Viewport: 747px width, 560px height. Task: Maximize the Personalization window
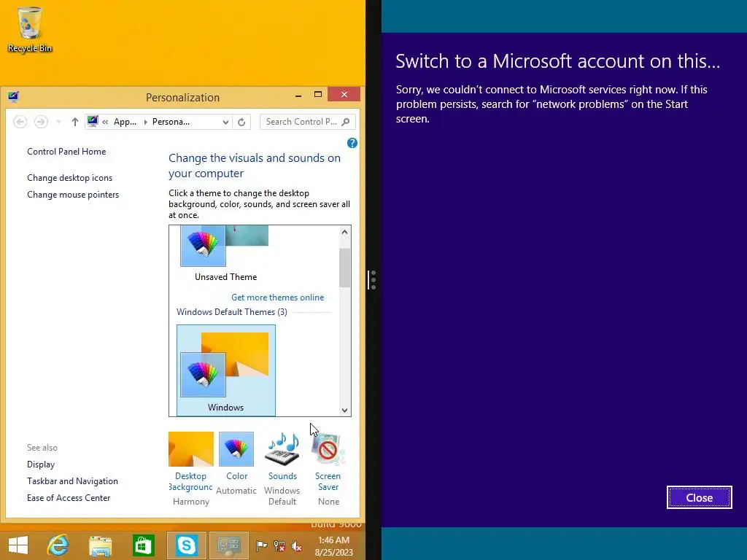pos(318,94)
